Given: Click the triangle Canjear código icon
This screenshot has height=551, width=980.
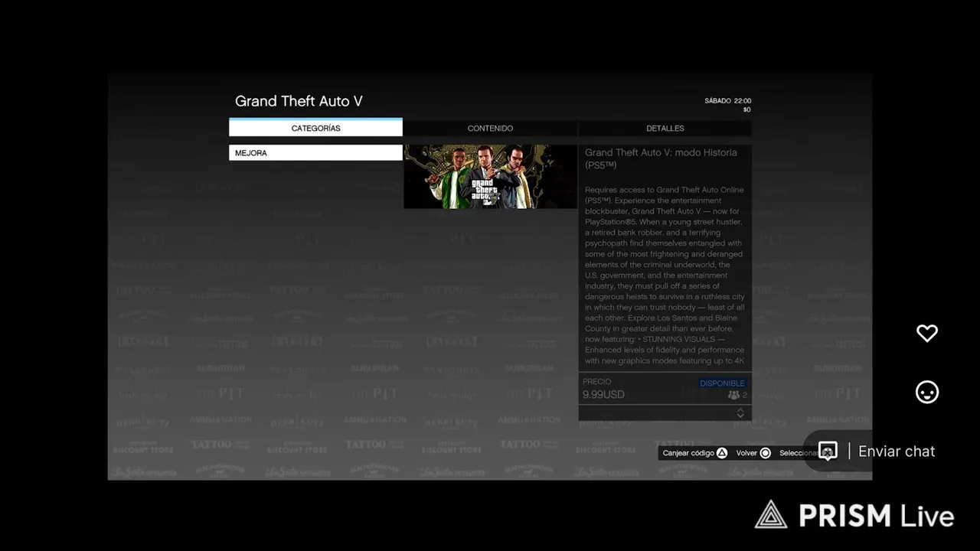Looking at the screenshot, I should (722, 453).
